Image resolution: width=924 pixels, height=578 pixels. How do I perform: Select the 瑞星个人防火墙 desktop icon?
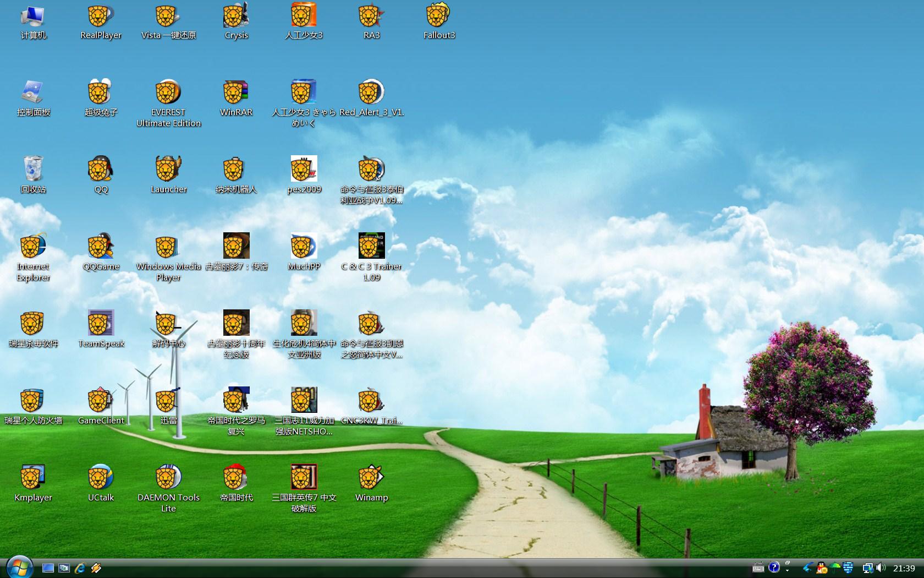pyautogui.click(x=34, y=407)
